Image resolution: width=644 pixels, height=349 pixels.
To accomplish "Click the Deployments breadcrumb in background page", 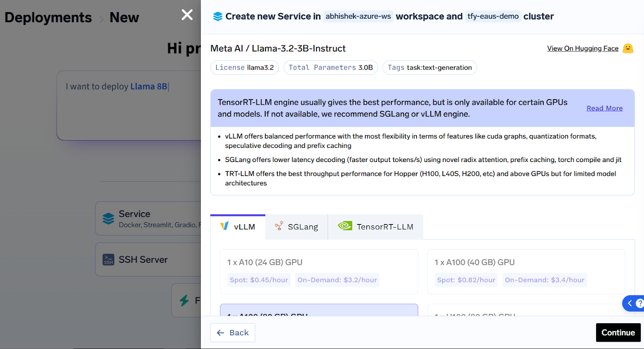I will 48,18.
